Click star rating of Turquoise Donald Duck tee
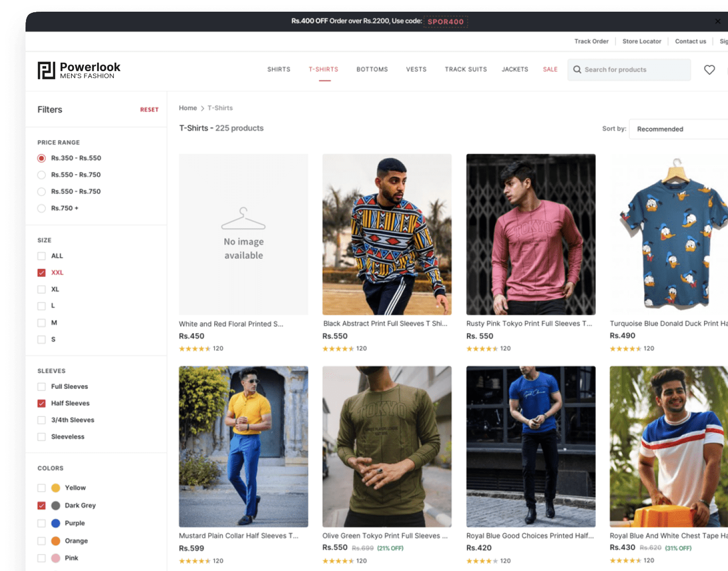 625,349
